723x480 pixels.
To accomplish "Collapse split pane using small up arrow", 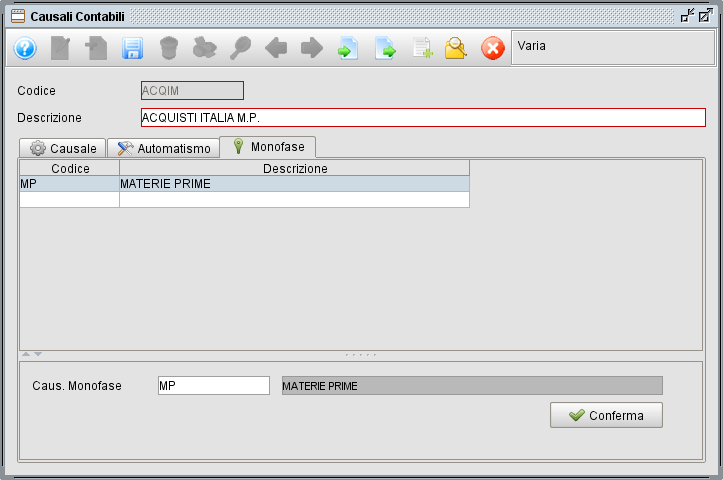I will [27, 354].
